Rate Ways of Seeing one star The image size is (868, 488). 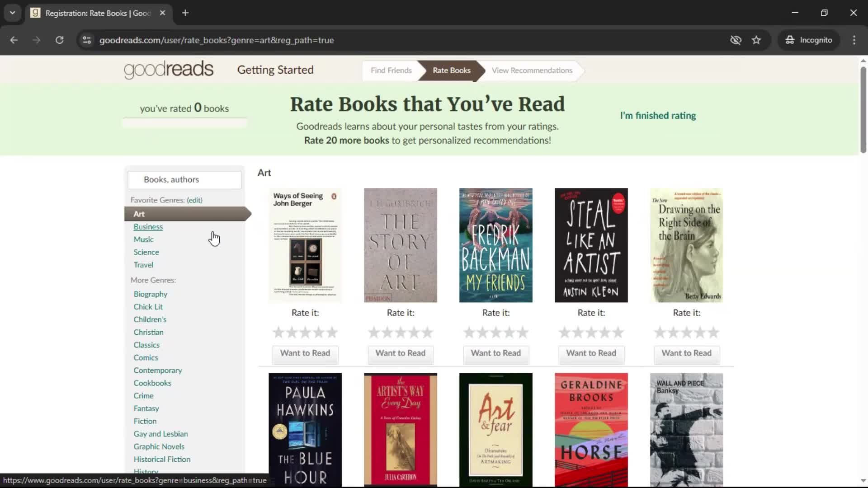[x=278, y=333]
